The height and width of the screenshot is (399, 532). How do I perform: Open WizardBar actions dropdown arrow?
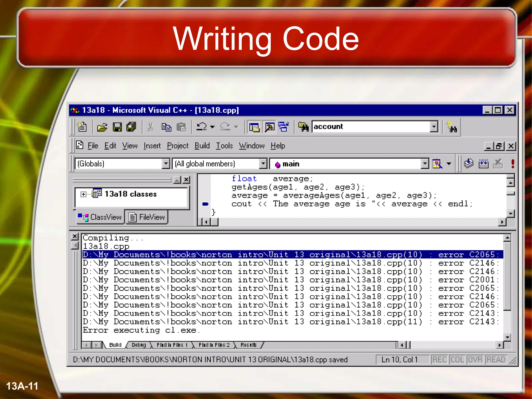pos(449,164)
